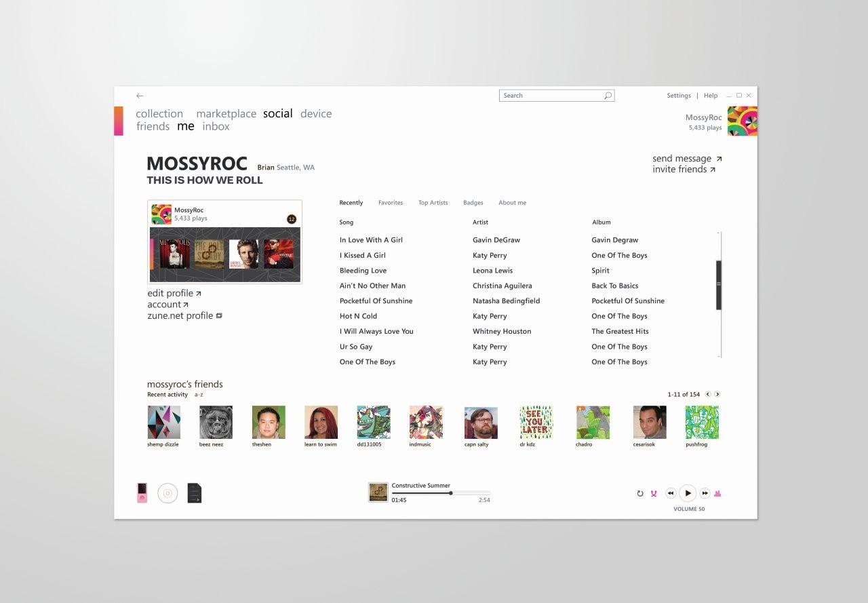868x603 pixels.
Task: Select the About me tab
Action: pos(512,203)
